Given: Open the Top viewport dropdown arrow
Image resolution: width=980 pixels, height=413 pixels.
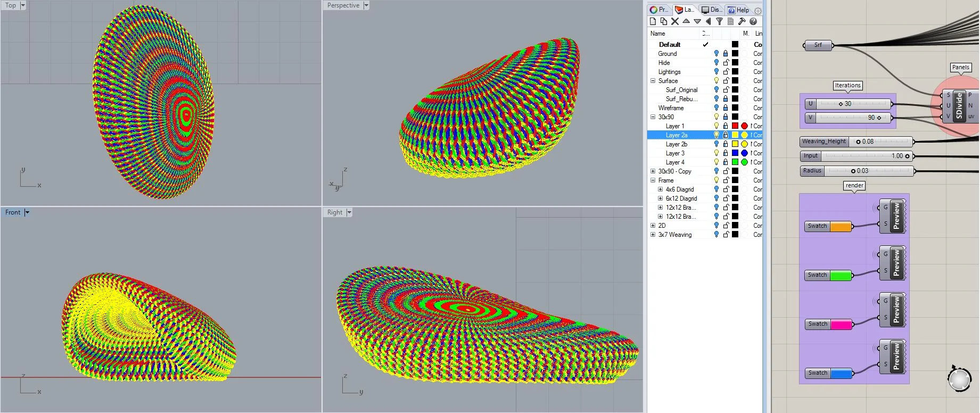Looking at the screenshot, I should [x=23, y=5].
